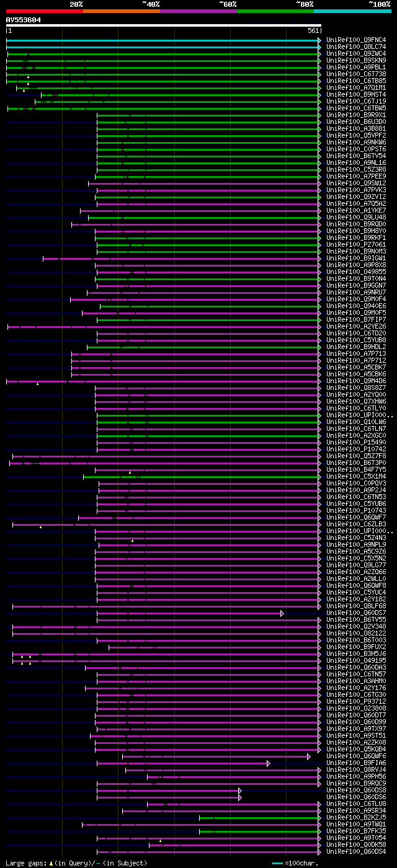This screenshot has height=868, width=397.
Task: Open hit UniRef100_C6ZLB3
Action: point(356,525)
